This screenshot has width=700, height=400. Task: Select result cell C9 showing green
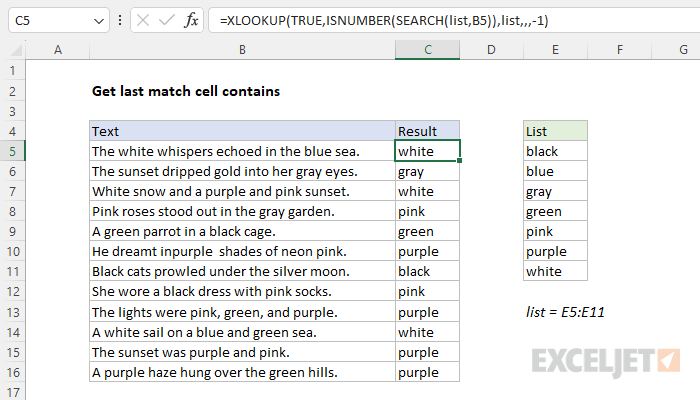point(427,231)
